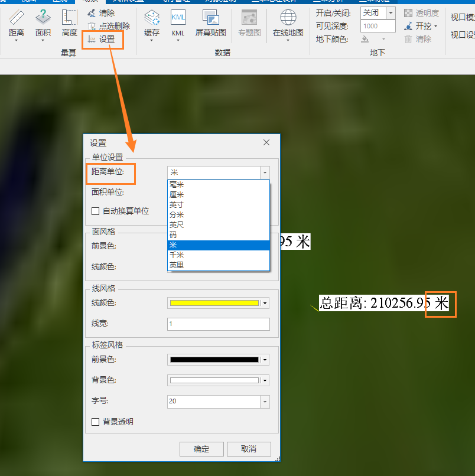Expand the 距离 tool dropdown arrow
The image size is (475, 476).
point(17,40)
